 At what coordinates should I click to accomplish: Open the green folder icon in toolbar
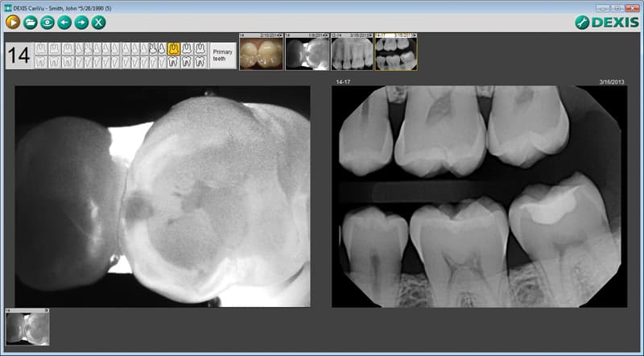[x=30, y=23]
